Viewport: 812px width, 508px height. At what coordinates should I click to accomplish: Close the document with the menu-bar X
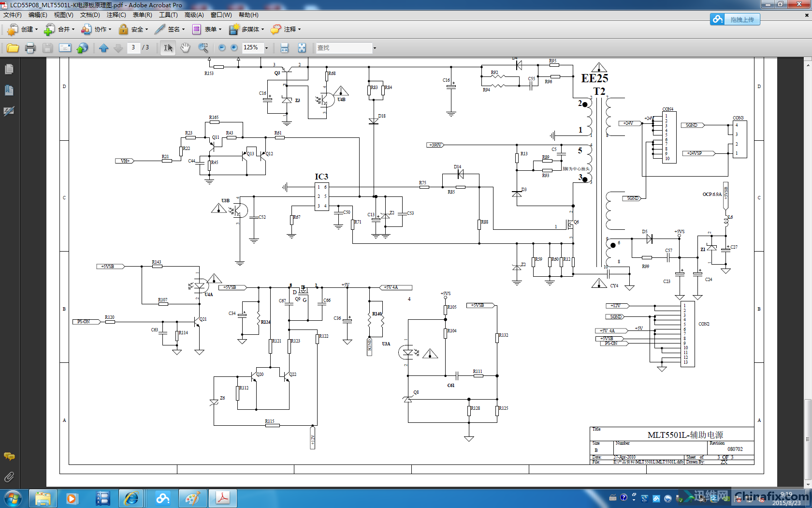(x=806, y=15)
